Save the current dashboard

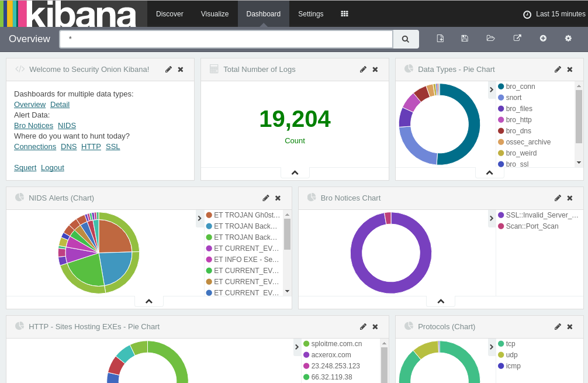464,37
